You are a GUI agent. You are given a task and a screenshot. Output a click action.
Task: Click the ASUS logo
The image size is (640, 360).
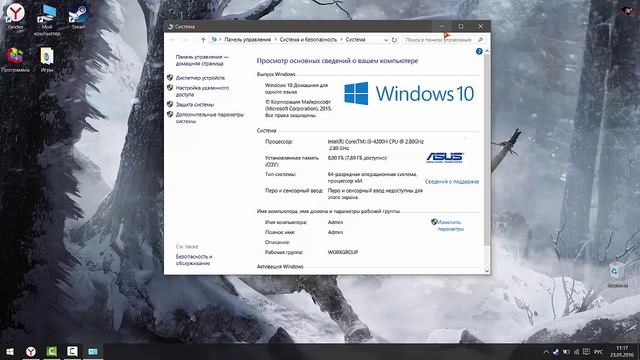tap(444, 158)
